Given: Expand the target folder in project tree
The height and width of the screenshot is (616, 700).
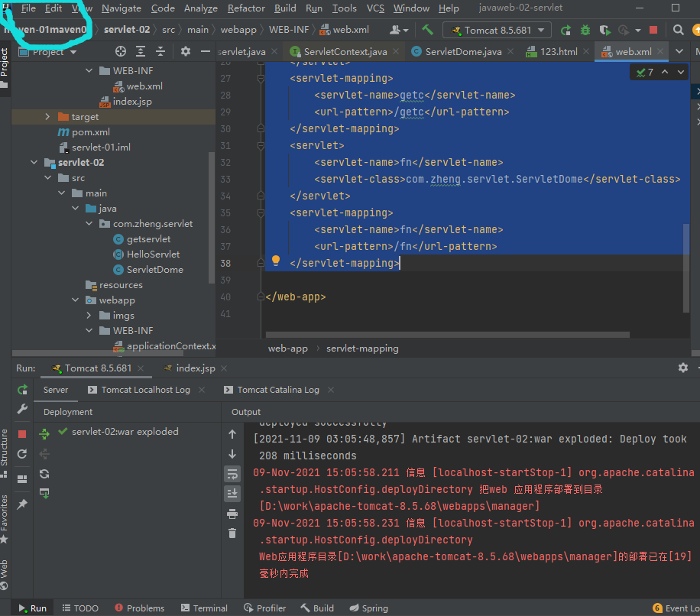Looking at the screenshot, I should (x=47, y=117).
